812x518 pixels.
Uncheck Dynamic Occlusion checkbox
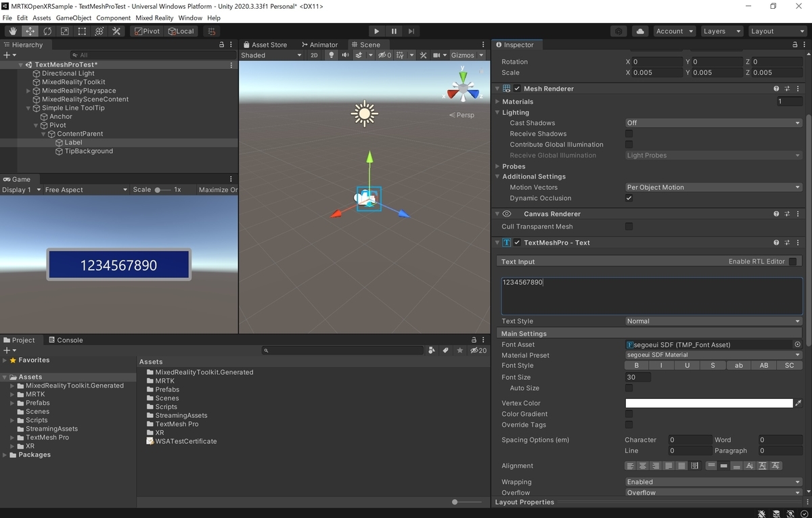pyautogui.click(x=629, y=198)
